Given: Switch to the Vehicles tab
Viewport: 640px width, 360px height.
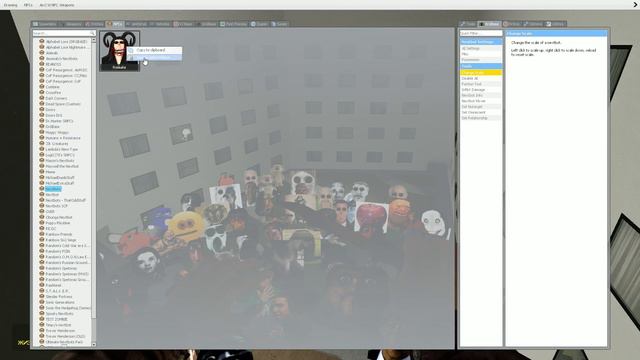Looking at the screenshot, I should point(160,24).
